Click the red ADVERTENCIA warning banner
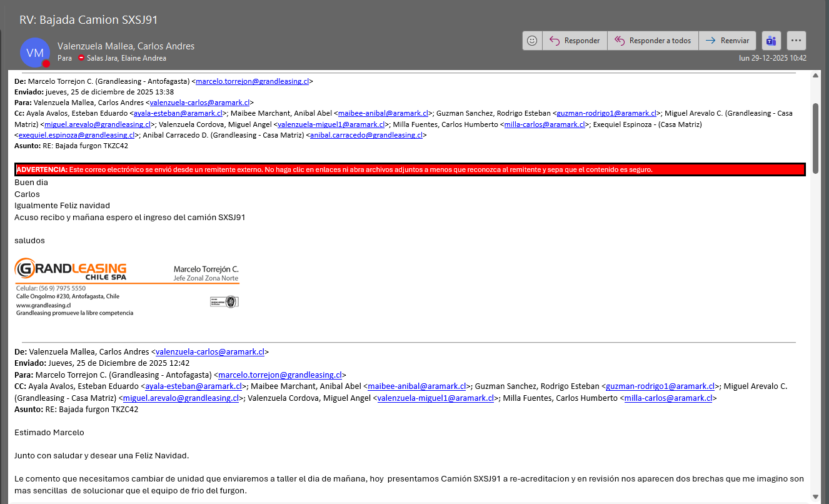 coord(409,169)
